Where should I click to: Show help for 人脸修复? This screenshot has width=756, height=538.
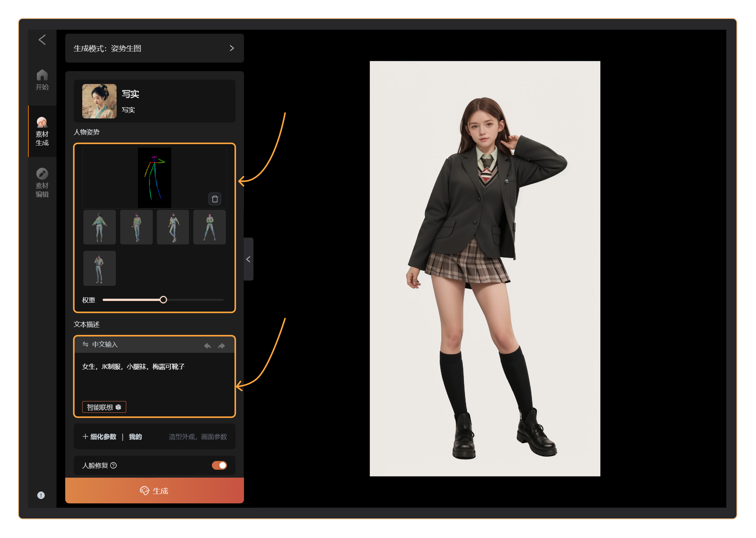click(114, 465)
